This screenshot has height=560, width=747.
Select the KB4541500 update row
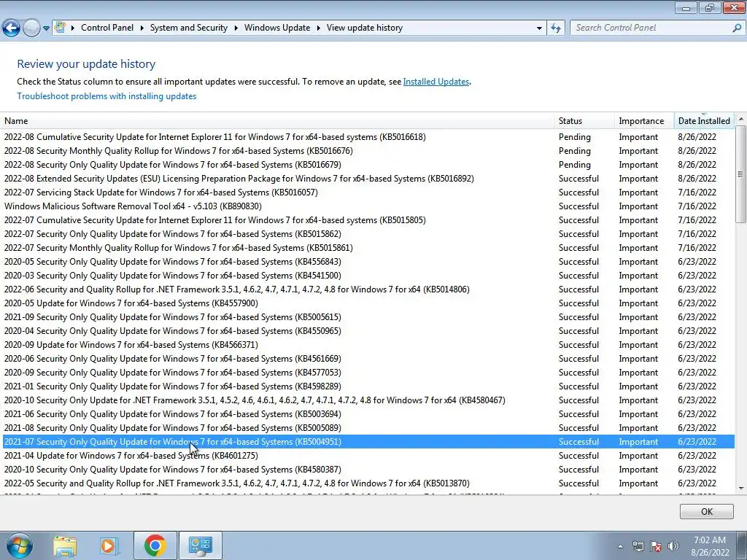click(x=367, y=275)
